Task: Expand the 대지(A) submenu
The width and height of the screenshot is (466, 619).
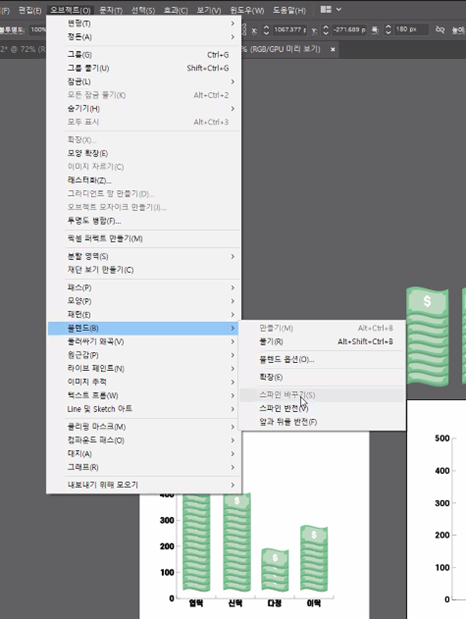Action: (x=143, y=454)
